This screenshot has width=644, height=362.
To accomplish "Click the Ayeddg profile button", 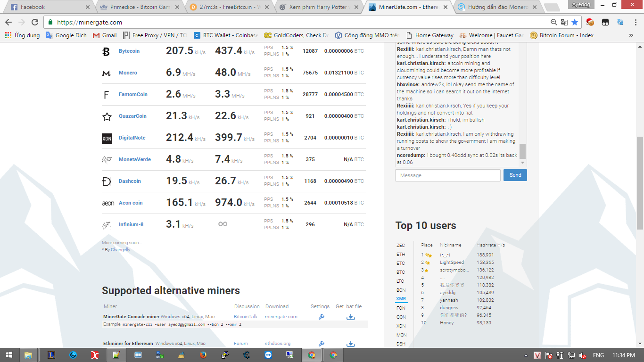I will tap(581, 4).
